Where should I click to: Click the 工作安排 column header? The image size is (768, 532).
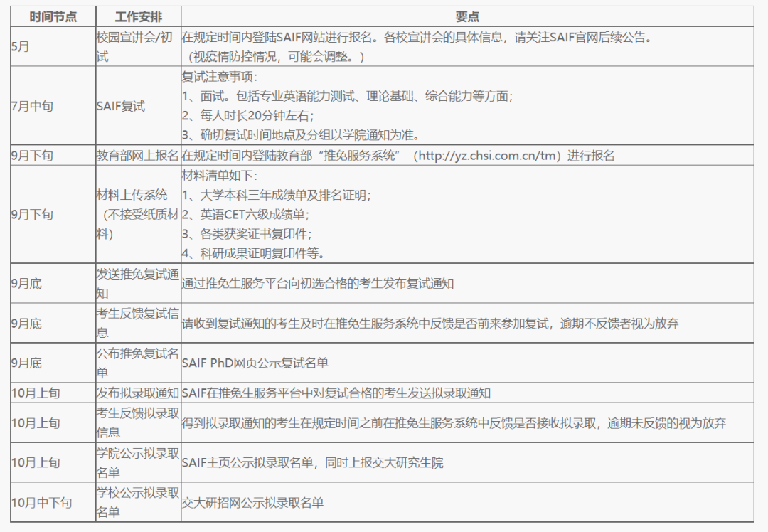pyautogui.click(x=138, y=16)
